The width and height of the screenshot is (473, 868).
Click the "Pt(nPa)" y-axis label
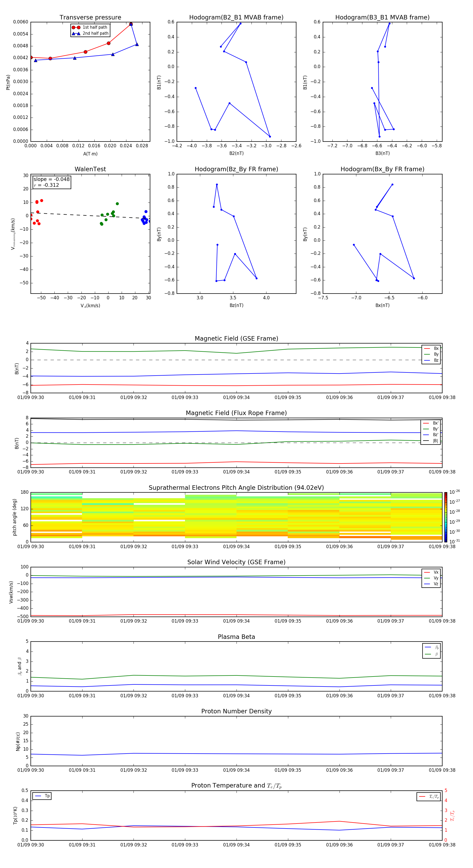point(8,82)
